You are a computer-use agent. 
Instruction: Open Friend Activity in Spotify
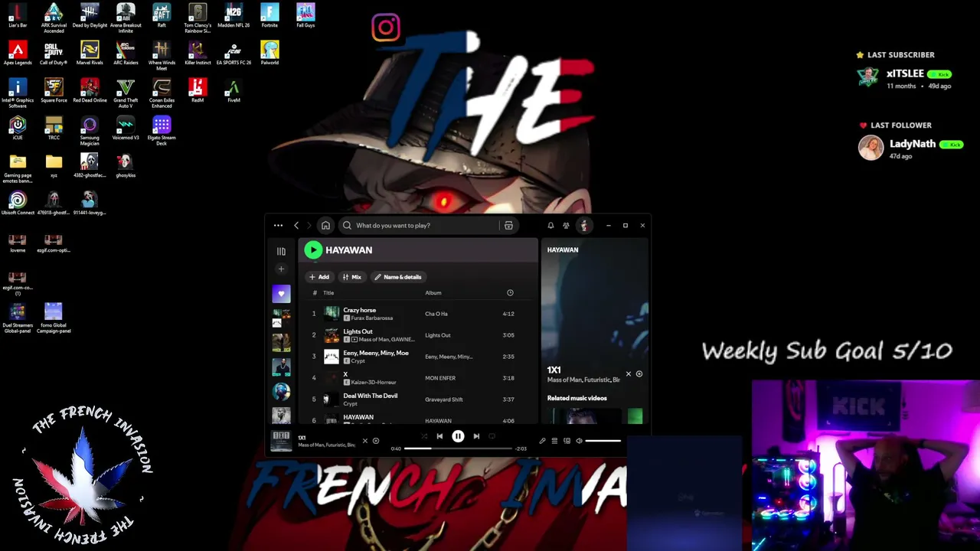(566, 226)
